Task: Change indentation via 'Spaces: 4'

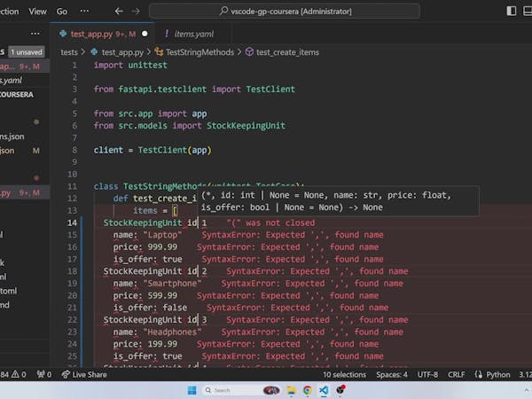Action: click(392, 374)
